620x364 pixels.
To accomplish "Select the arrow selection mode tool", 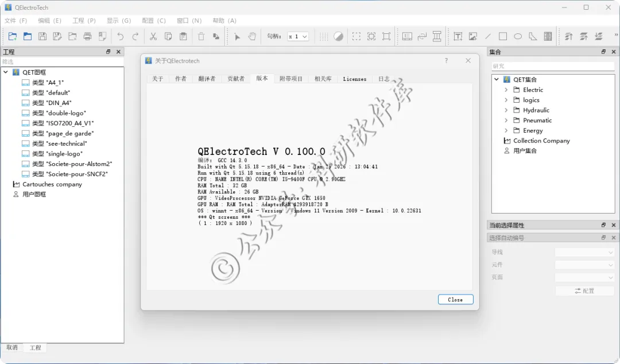I will tap(237, 36).
